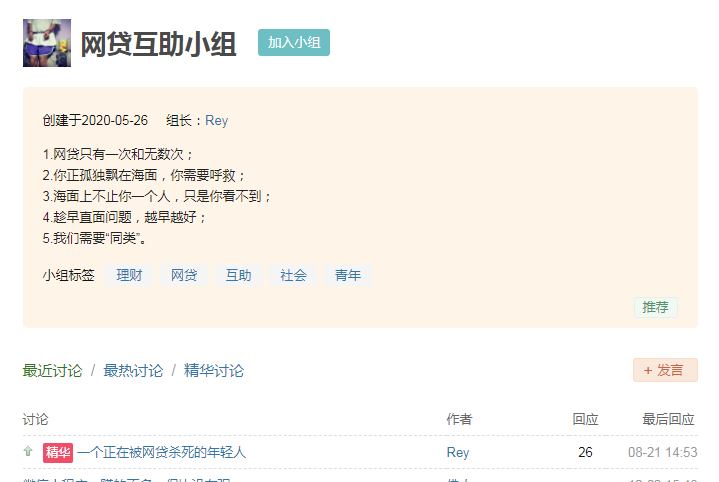Click the reply count 26
This screenshot has height=482, width=719.
585,452
